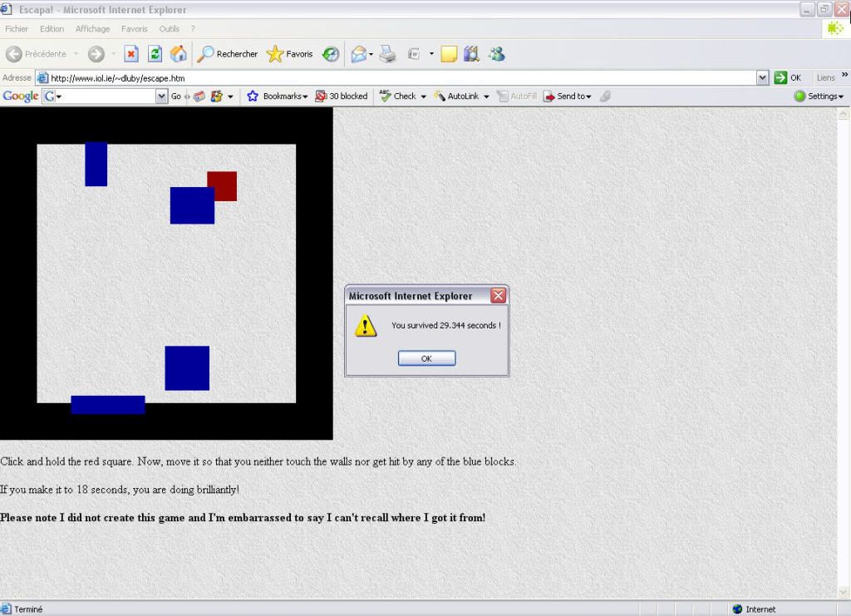Click the Stop loading icon

pyautogui.click(x=131, y=54)
